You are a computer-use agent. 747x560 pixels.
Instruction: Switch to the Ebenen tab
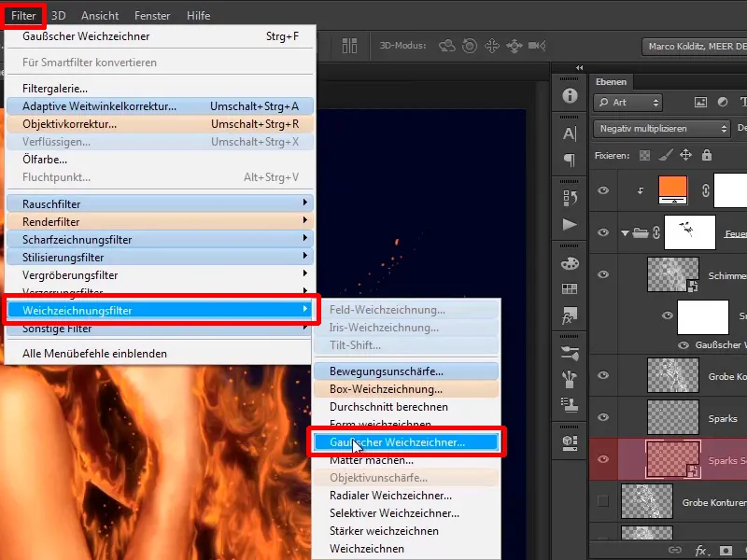point(611,82)
